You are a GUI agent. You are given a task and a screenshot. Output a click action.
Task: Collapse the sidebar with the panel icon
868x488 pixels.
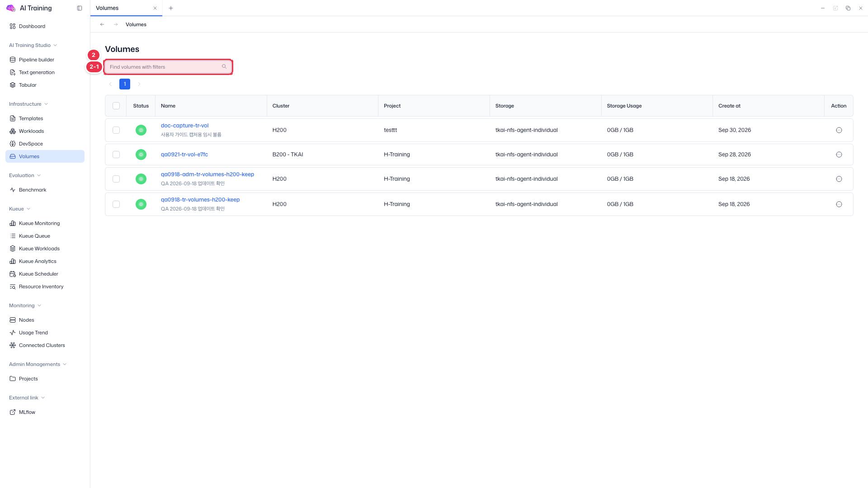coord(80,8)
